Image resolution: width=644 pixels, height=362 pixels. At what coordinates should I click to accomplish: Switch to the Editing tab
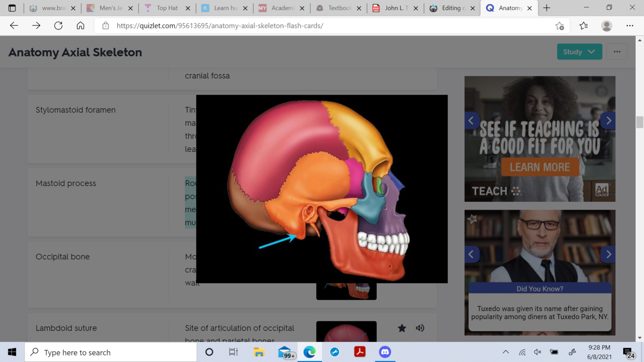(x=453, y=8)
